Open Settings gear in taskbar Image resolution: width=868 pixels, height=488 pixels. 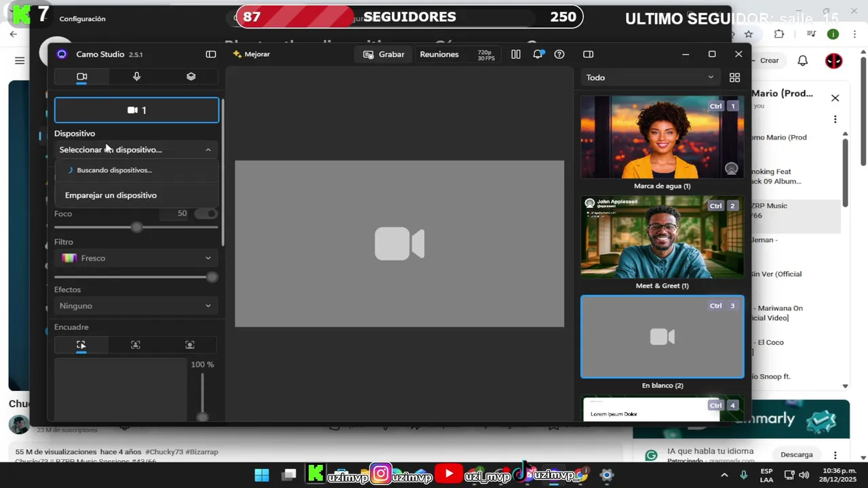607,475
